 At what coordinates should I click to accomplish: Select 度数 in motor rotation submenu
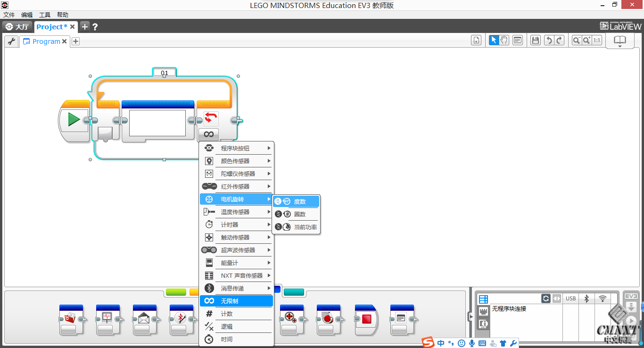coord(296,201)
